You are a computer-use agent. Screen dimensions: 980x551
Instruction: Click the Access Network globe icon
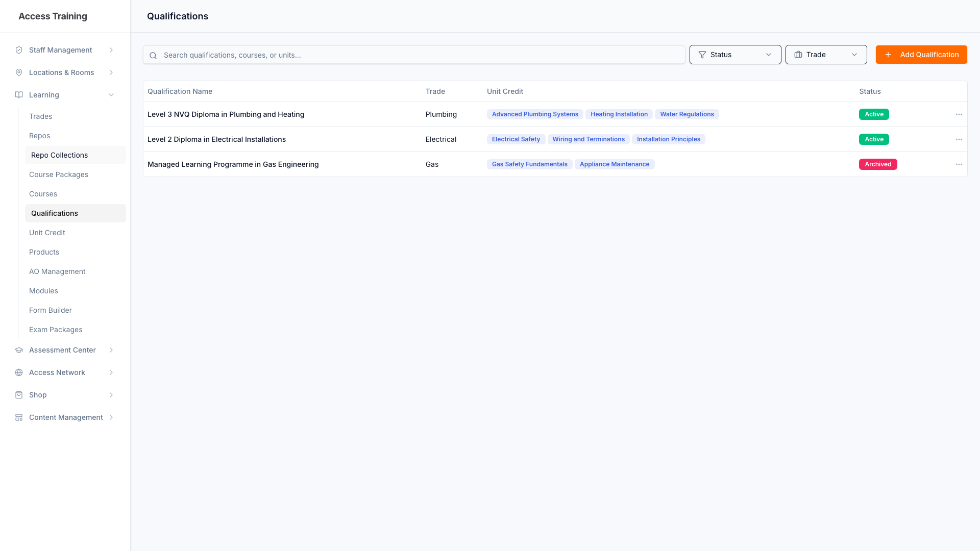pyautogui.click(x=19, y=372)
